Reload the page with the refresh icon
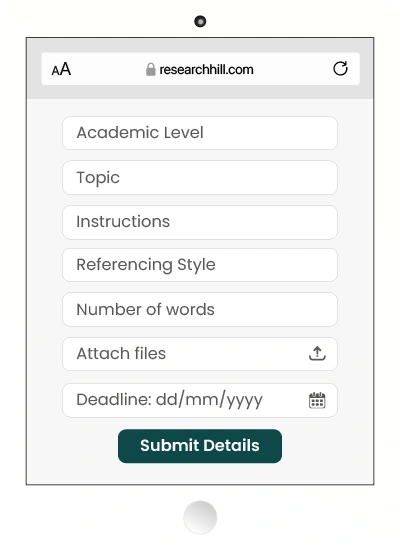 pyautogui.click(x=340, y=68)
